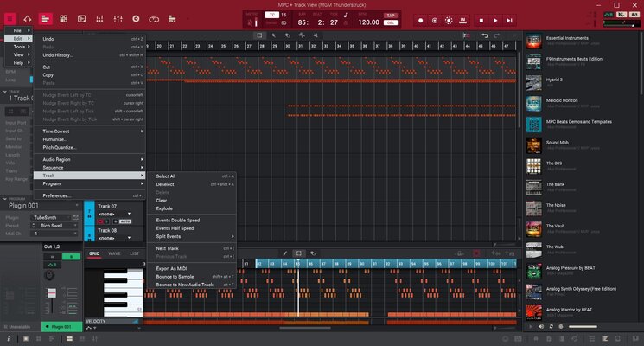Screen dimensions: 644x346
Task: Click the VELOCITY lane label
Action: pyautogui.click(x=96, y=321)
